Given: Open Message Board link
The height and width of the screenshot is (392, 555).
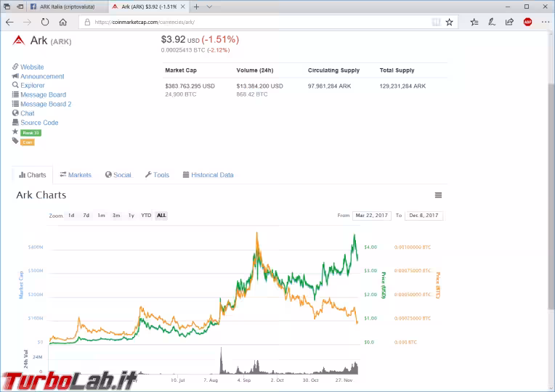Looking at the screenshot, I should coord(43,95).
